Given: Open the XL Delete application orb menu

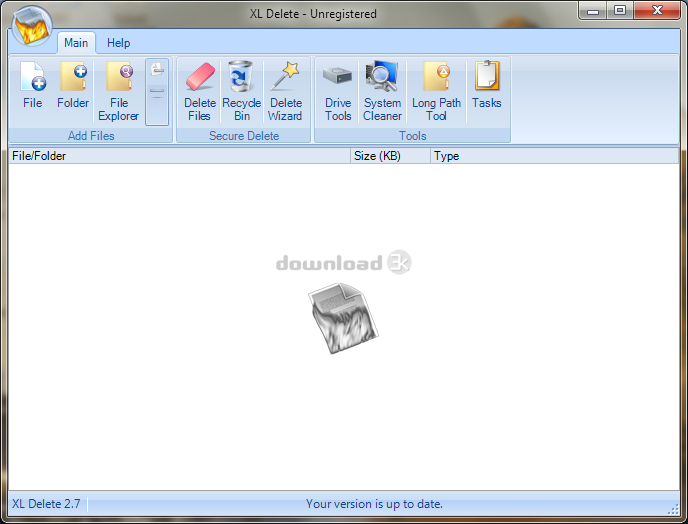Looking at the screenshot, I should (32, 26).
